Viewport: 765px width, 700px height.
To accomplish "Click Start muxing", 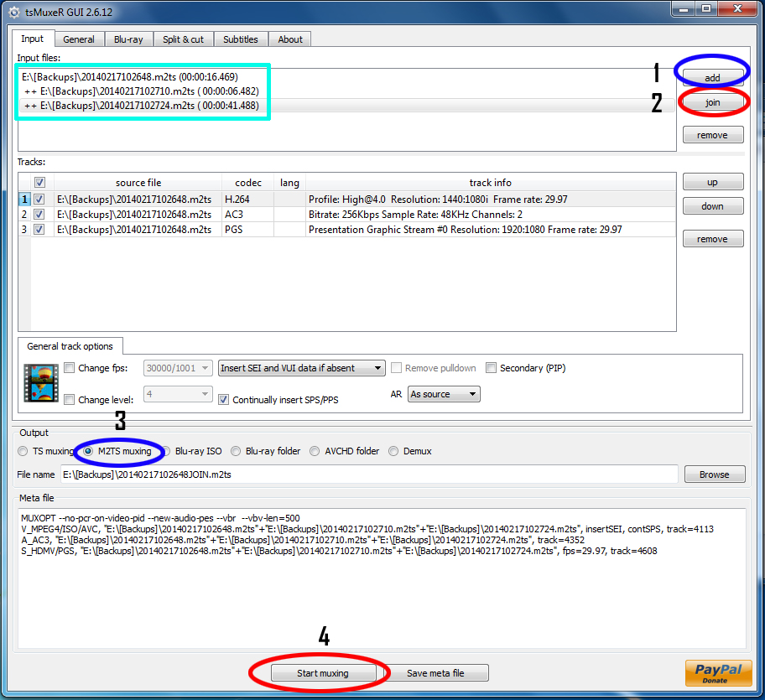I will [x=323, y=673].
